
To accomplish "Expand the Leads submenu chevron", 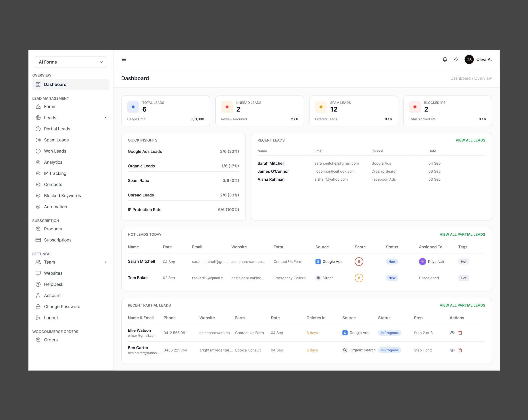I will click(105, 117).
